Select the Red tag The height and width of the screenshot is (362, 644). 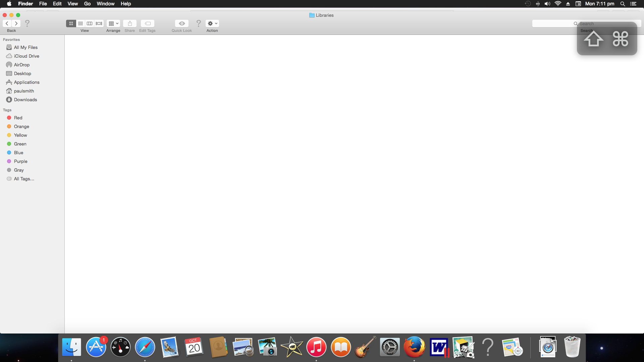(18, 118)
